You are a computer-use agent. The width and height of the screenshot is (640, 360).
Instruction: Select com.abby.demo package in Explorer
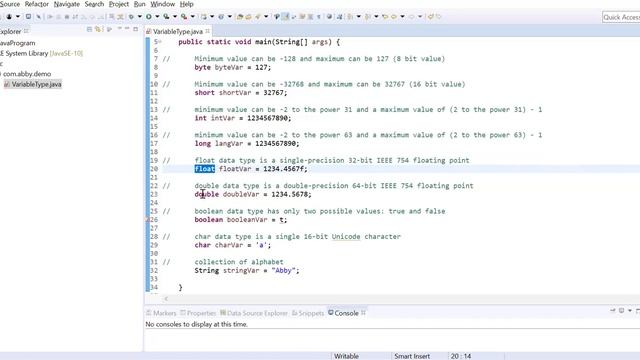(27, 74)
